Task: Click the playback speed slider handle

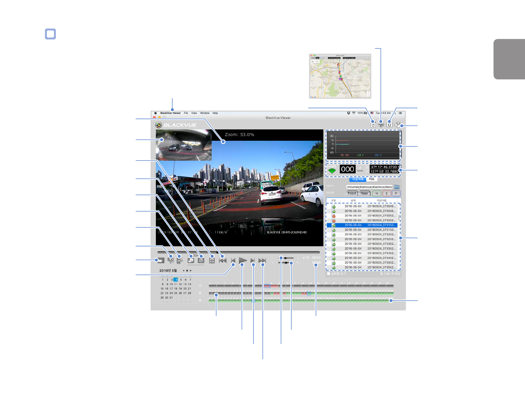Action: point(286,258)
